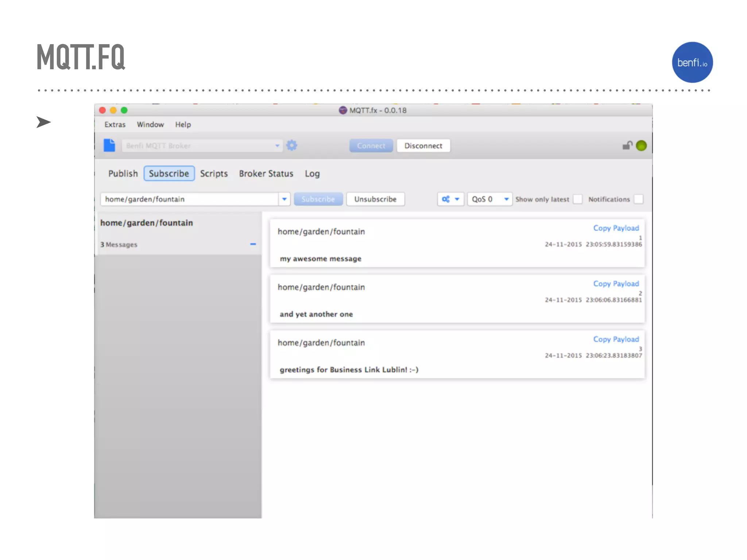Click the unlocked padlock status icon
This screenshot has height=560, width=747.
pyautogui.click(x=627, y=145)
